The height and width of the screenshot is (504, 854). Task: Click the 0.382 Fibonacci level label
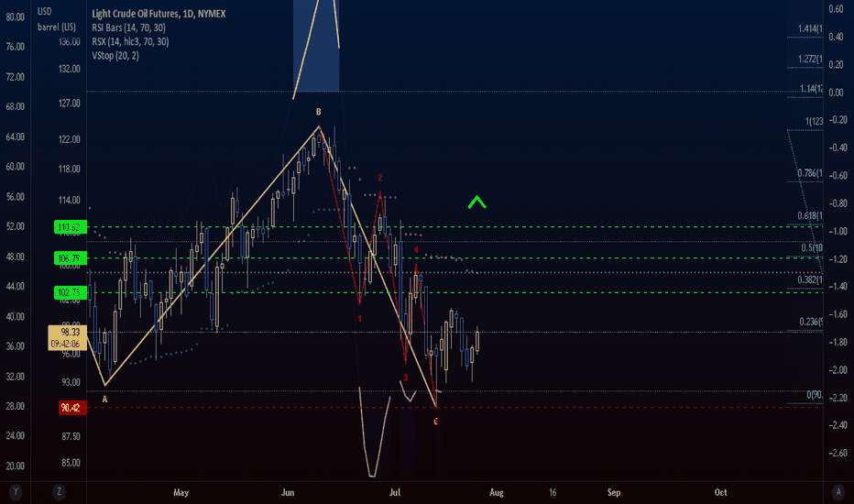pos(810,280)
